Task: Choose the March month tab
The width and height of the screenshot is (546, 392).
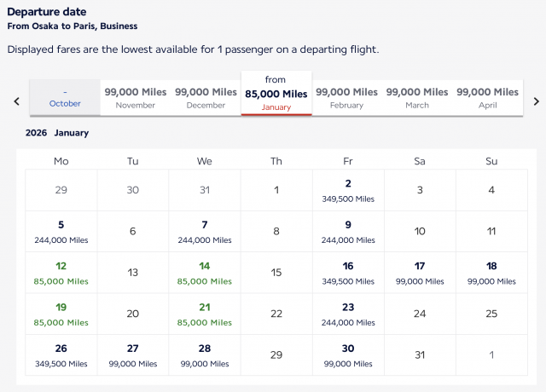Action: click(x=417, y=98)
